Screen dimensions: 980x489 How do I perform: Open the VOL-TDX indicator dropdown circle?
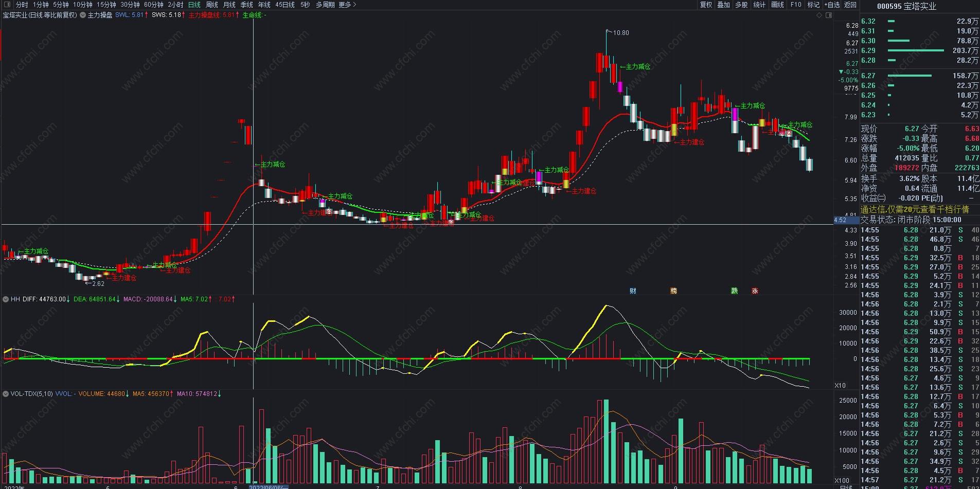pyautogui.click(x=6, y=394)
